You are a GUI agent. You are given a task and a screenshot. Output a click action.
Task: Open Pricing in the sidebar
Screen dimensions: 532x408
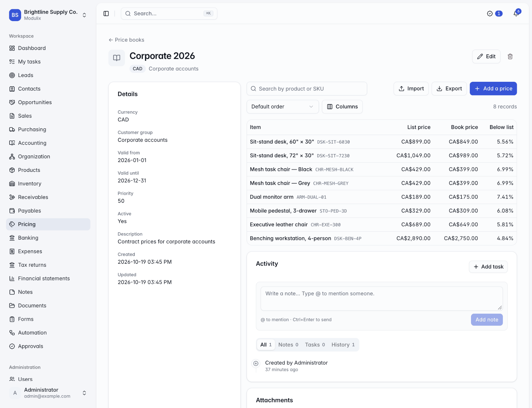click(48, 224)
